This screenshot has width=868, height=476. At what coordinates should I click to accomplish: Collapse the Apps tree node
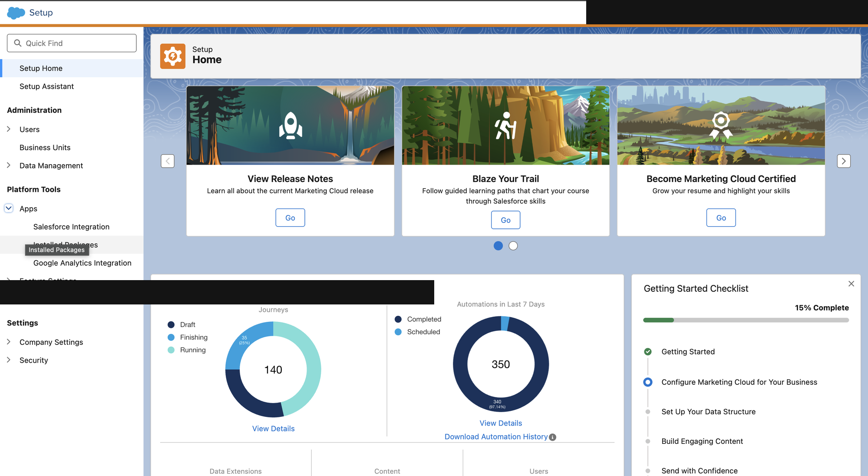(9, 208)
